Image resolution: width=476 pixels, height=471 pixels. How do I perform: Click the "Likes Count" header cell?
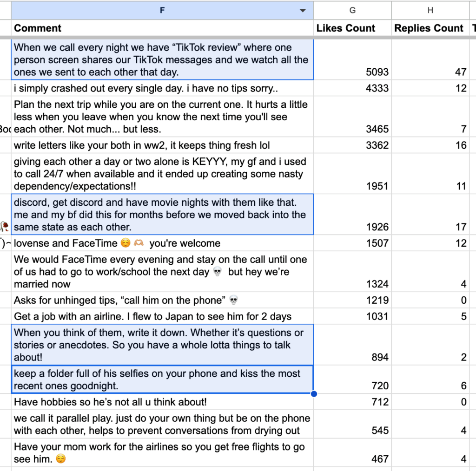[352, 28]
